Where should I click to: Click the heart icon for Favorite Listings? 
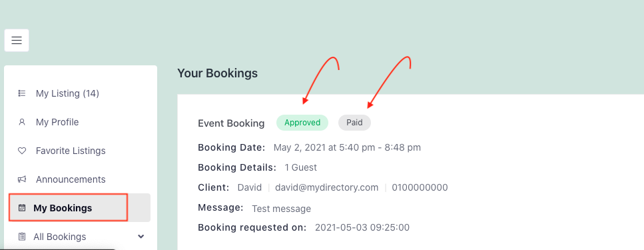click(x=22, y=151)
